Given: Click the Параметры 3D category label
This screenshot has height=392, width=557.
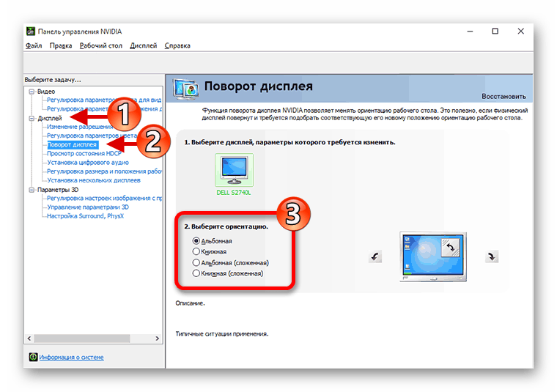Looking at the screenshot, I should coord(58,190).
